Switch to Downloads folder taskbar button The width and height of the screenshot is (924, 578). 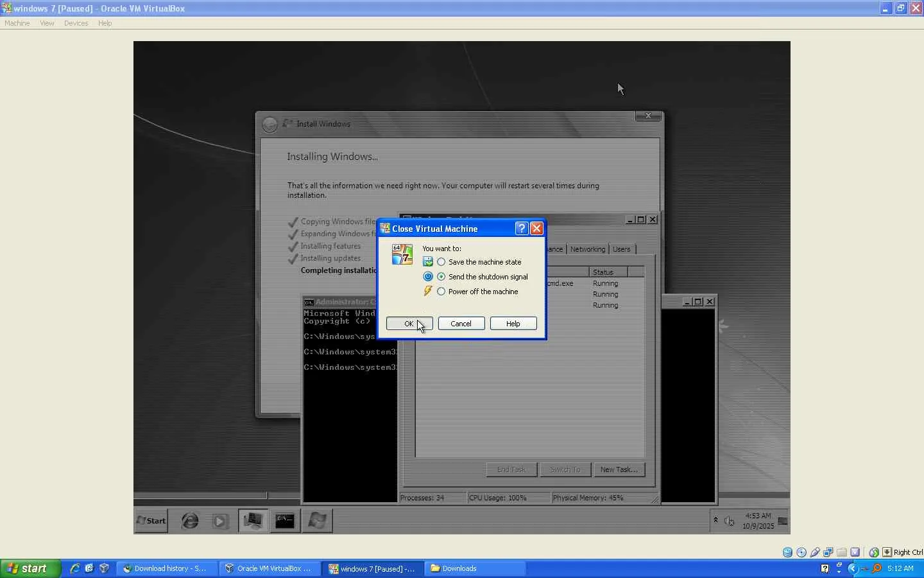pyautogui.click(x=475, y=568)
